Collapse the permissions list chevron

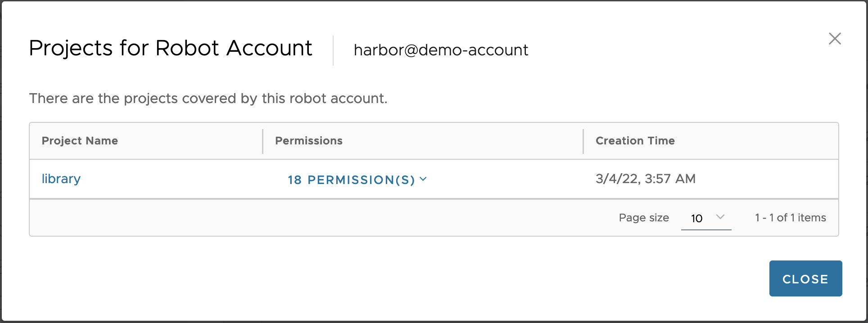(x=423, y=179)
